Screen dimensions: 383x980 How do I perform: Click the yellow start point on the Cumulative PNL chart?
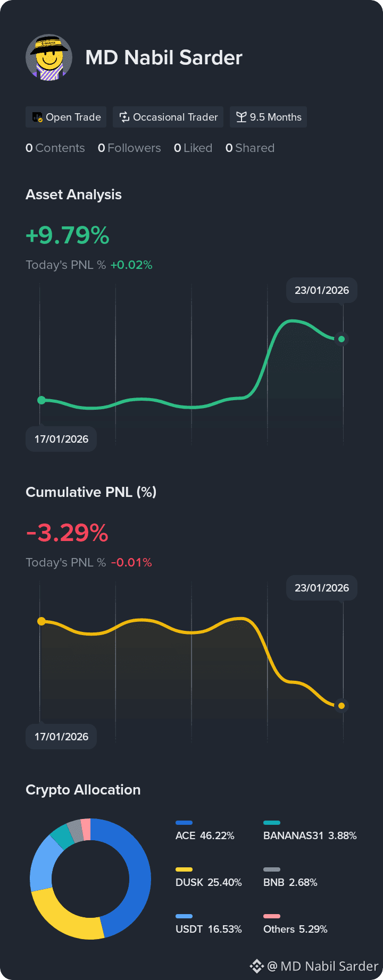click(x=41, y=621)
